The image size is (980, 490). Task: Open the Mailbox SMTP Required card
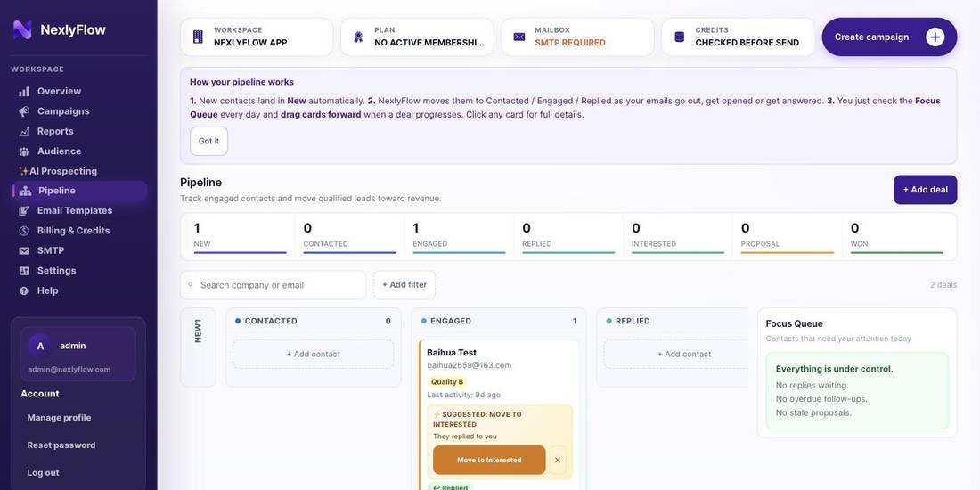pos(577,37)
